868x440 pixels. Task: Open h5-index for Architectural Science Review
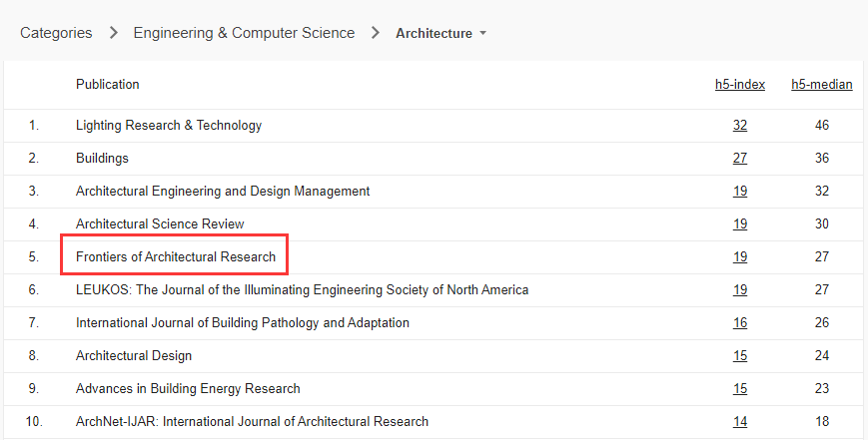[740, 224]
